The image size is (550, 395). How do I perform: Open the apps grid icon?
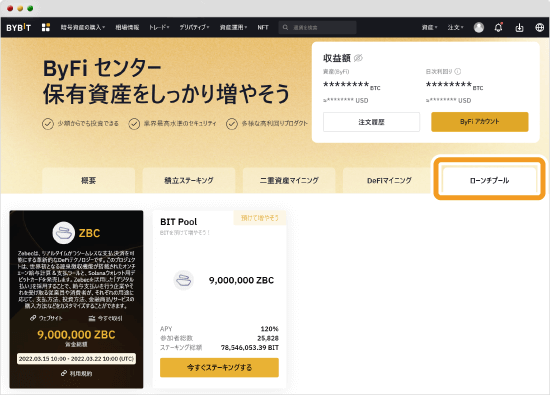[x=46, y=27]
